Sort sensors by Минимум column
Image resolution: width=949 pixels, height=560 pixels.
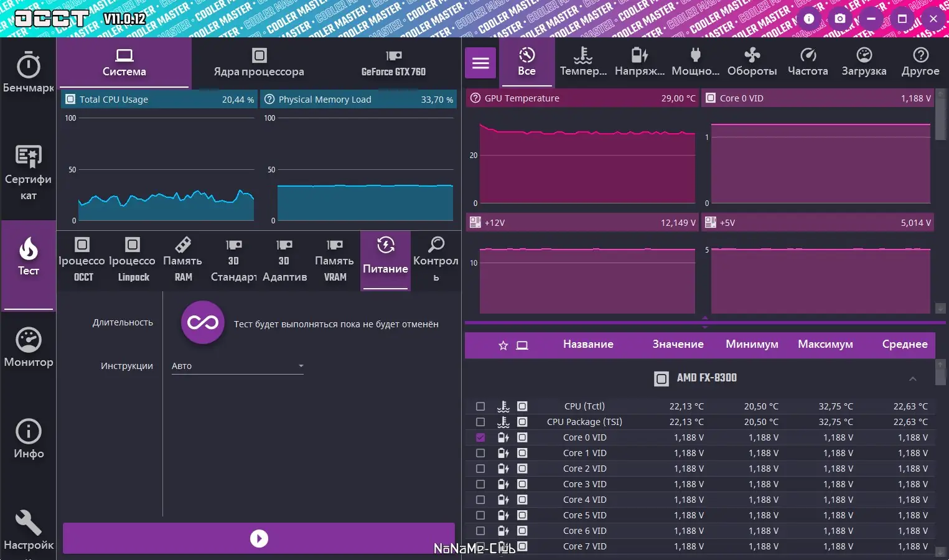point(752,344)
